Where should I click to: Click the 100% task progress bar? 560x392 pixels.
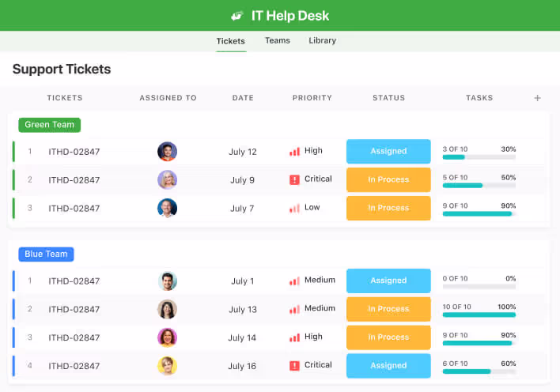point(479,315)
